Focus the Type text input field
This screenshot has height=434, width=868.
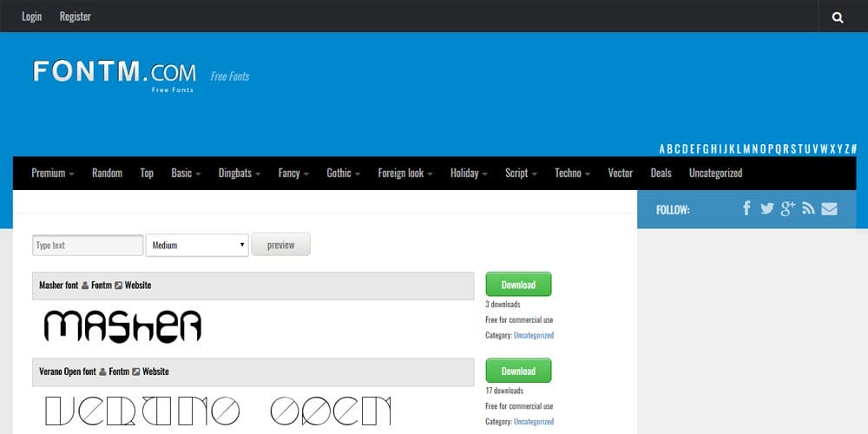pos(88,246)
